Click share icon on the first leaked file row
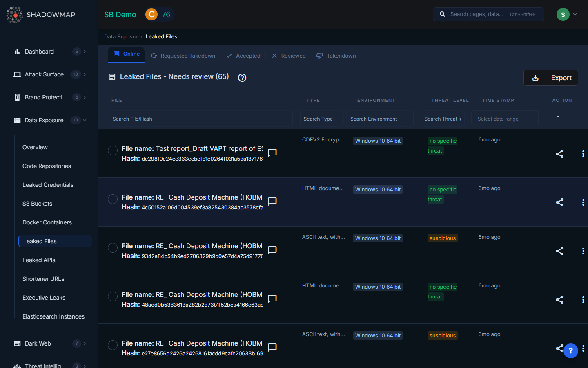Screen dimensions: 588x368 coord(559,154)
